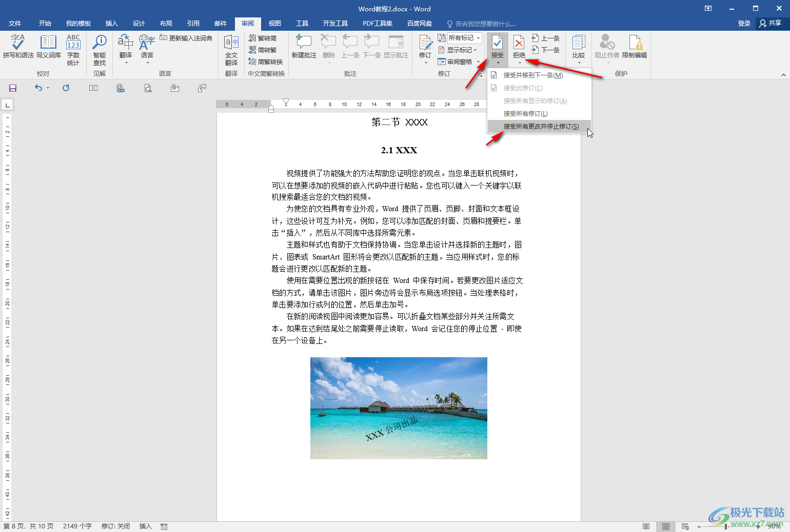Click the 登录 sign-in link

coord(744,24)
